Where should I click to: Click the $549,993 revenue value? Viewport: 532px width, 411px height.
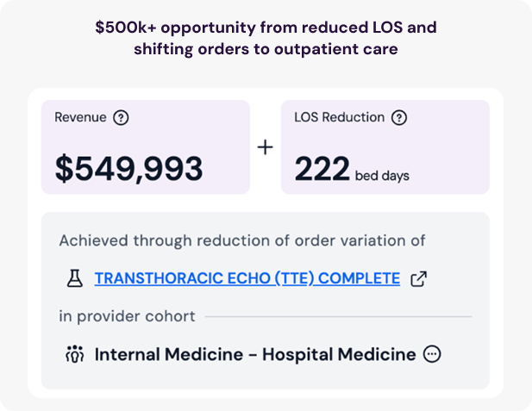[x=129, y=169]
